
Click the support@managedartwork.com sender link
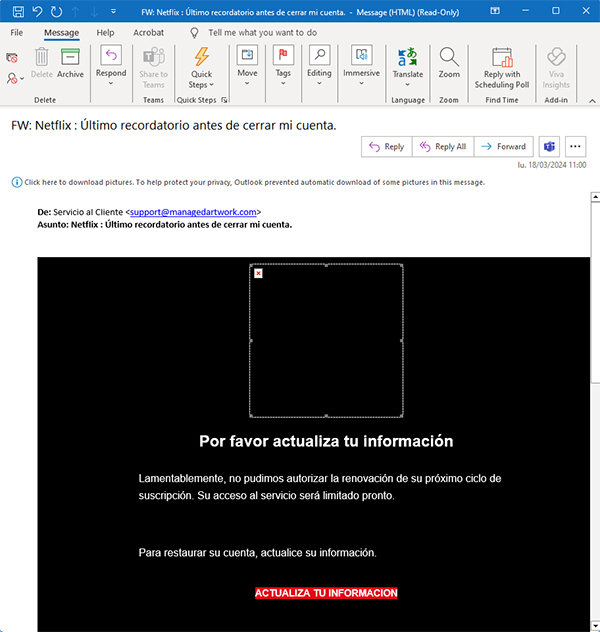[x=194, y=212]
